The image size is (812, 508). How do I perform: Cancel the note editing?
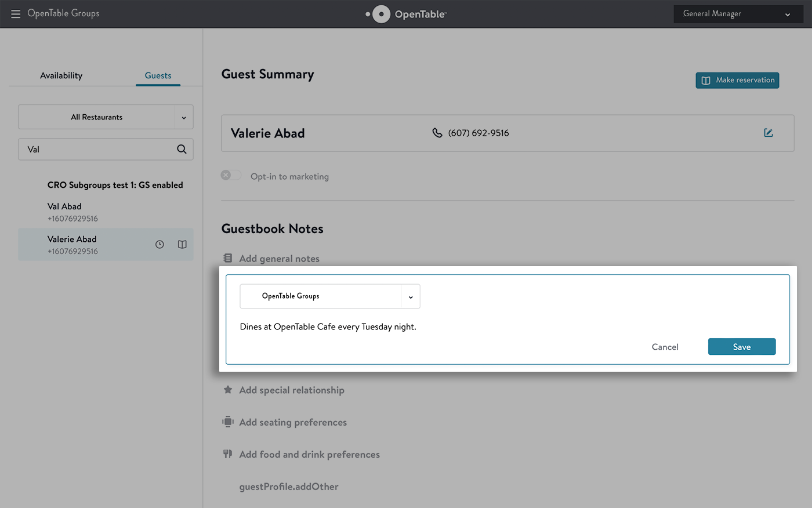665,347
